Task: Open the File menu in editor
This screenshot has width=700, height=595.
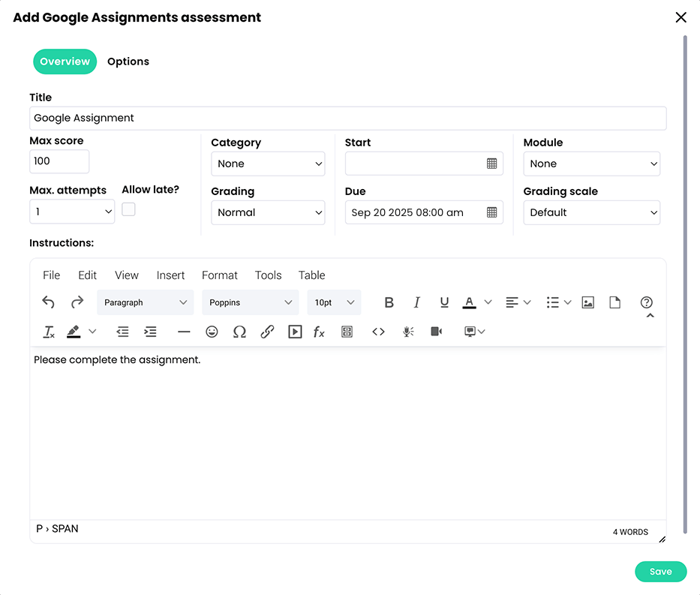Action: point(51,275)
